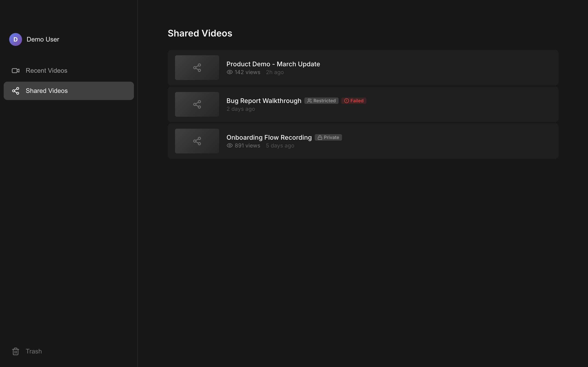Open the Product Demo - March Update video

[273, 64]
